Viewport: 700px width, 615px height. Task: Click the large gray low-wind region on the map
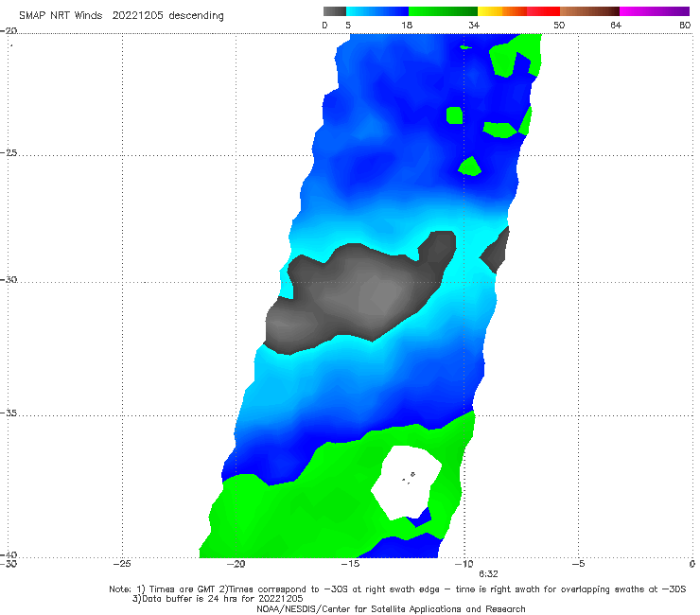(x=358, y=295)
